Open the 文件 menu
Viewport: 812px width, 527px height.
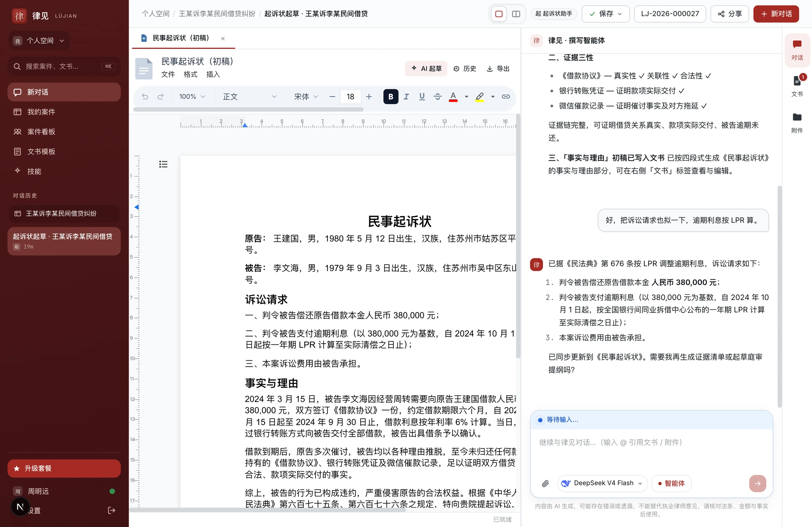tap(168, 75)
